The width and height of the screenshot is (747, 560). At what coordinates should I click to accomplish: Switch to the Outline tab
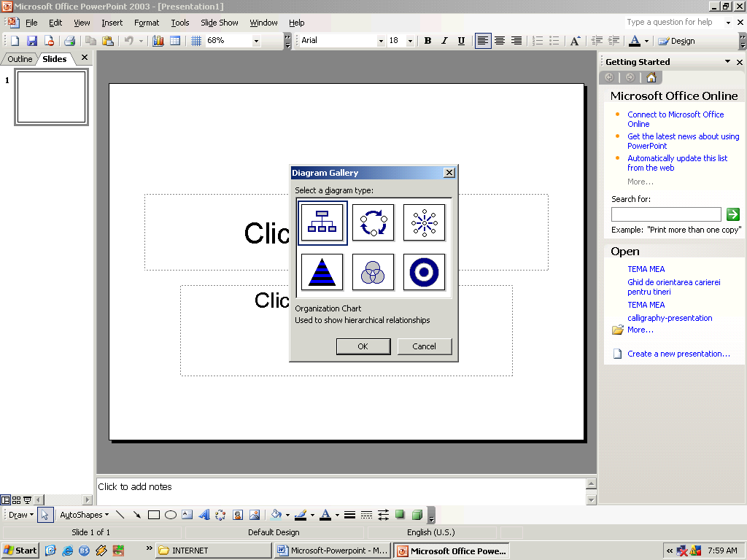[x=20, y=59]
